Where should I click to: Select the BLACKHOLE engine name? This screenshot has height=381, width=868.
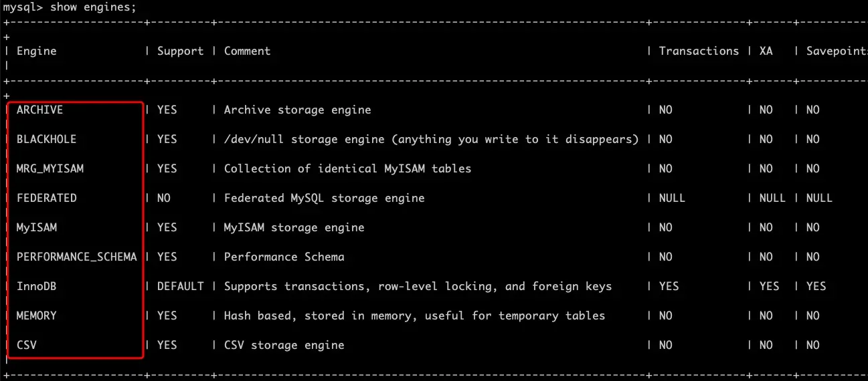click(46, 139)
